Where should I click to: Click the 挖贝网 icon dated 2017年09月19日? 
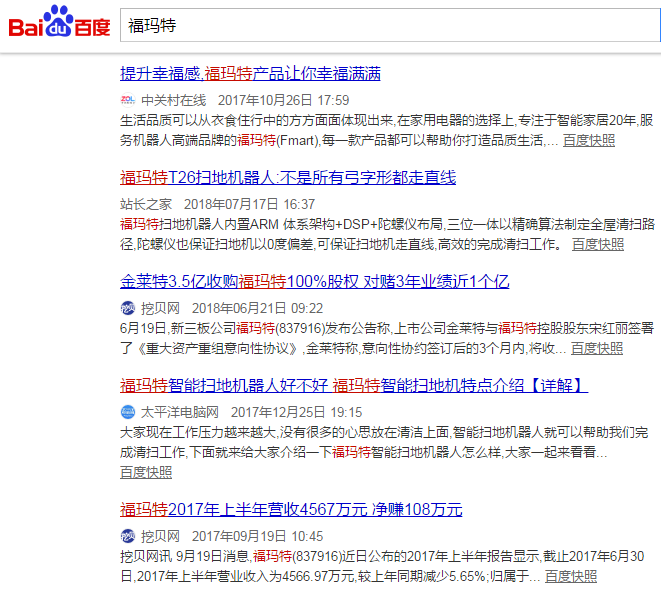tap(128, 536)
